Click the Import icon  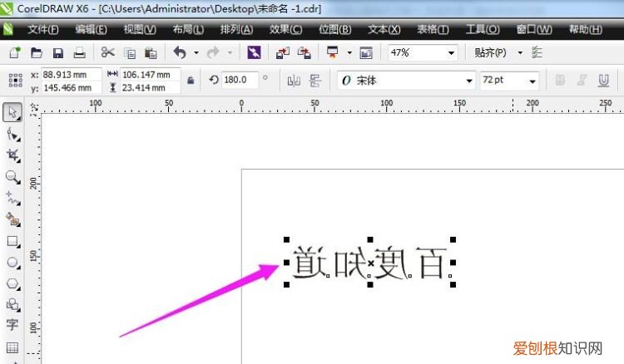(x=283, y=52)
